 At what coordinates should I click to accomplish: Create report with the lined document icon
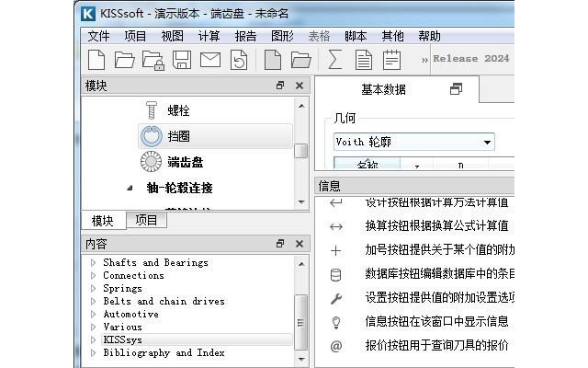364,60
